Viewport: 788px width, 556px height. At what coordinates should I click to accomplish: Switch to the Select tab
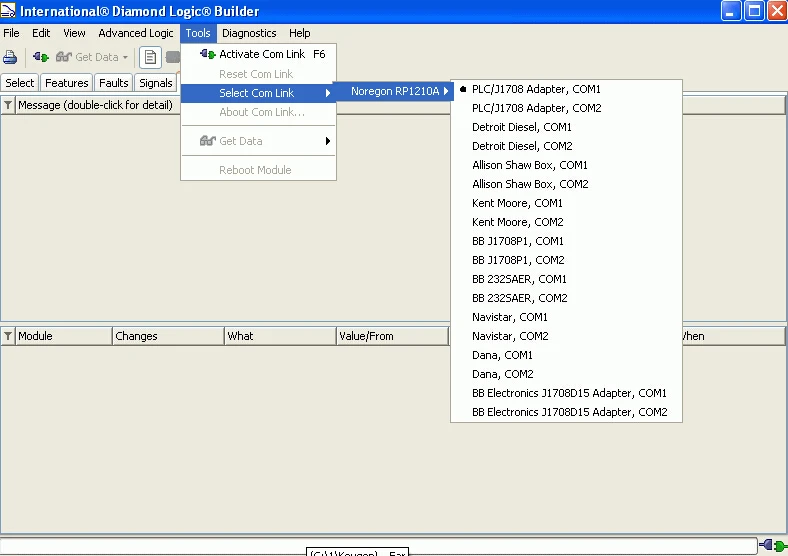[x=20, y=83]
